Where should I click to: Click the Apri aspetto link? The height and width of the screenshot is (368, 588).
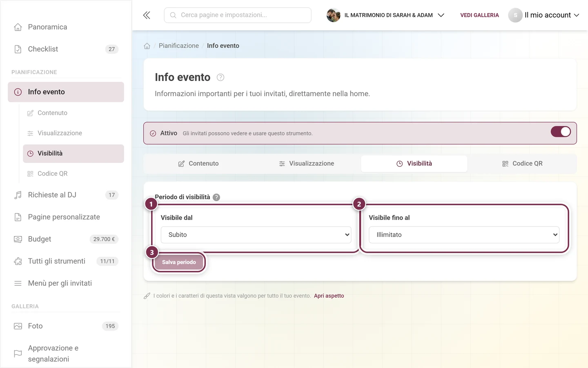pyautogui.click(x=329, y=296)
